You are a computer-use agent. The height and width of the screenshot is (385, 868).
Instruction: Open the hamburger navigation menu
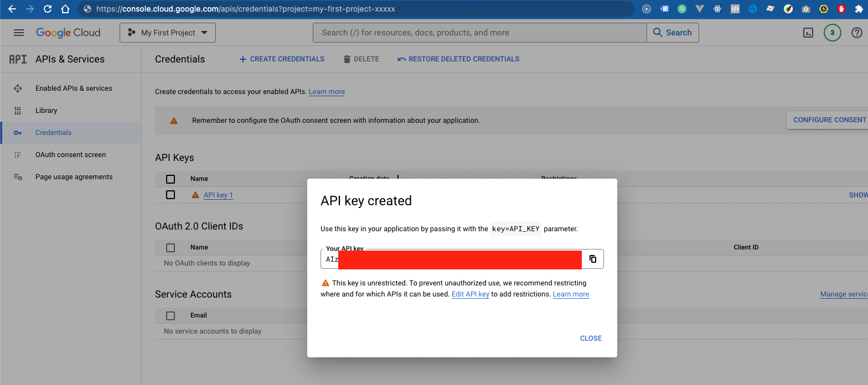(x=19, y=33)
